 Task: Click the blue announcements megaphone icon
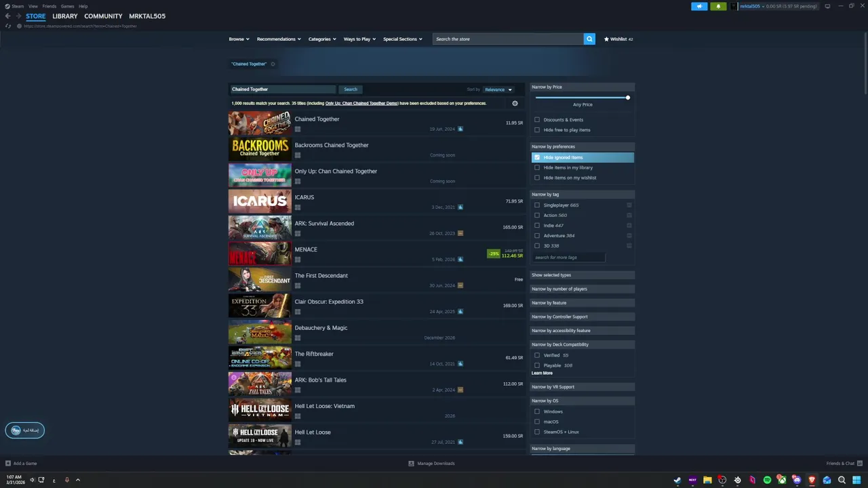[699, 6]
